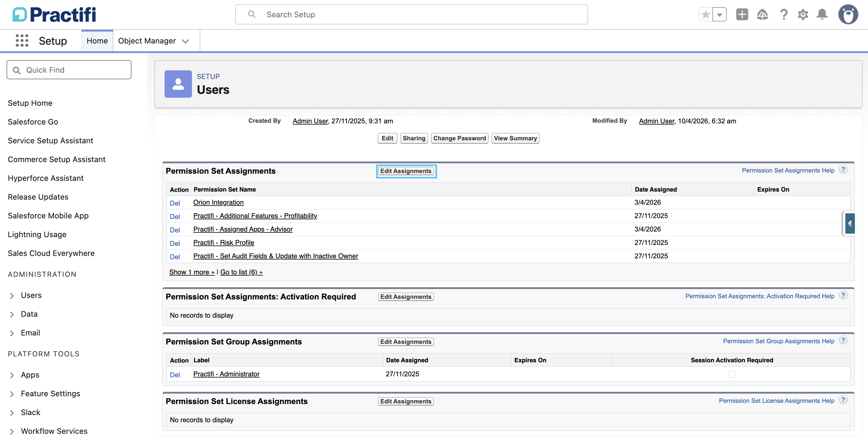
Task: Open the user profile avatar
Action: (848, 15)
